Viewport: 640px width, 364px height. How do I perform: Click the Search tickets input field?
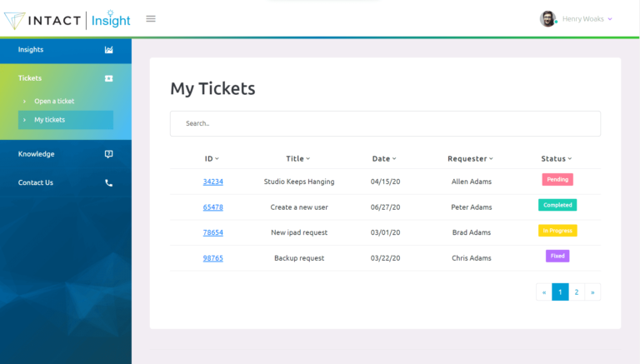coord(385,123)
